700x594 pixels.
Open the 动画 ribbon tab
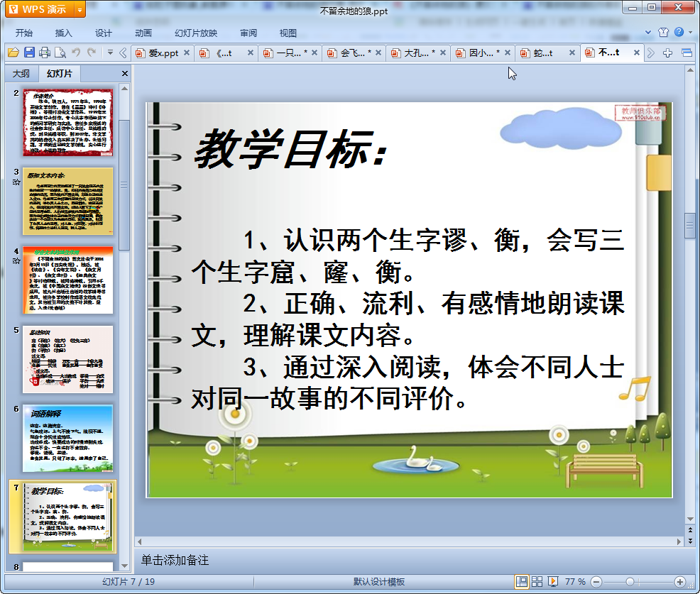point(143,33)
